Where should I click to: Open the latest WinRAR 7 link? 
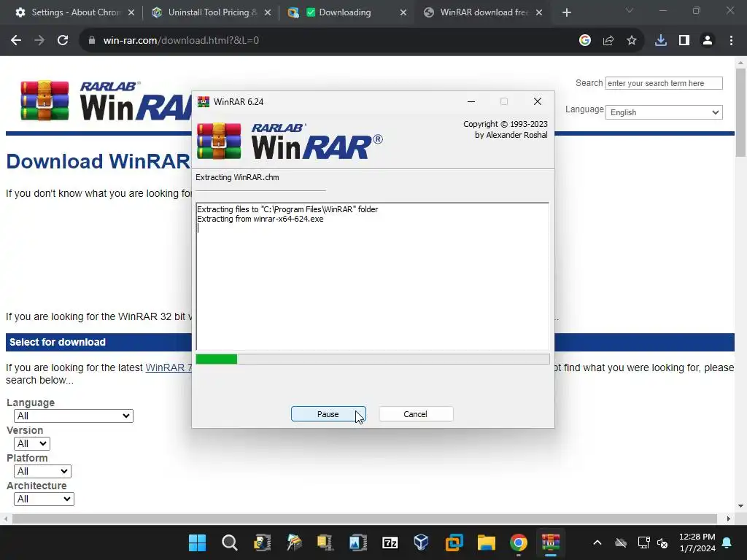[169, 367]
